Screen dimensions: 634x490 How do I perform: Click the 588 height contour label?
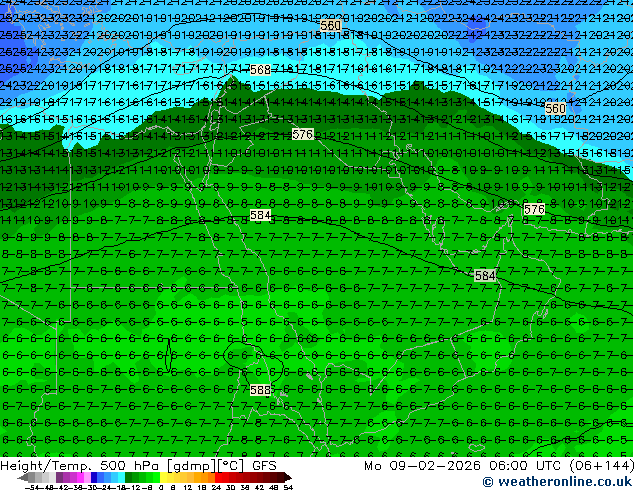coord(260,390)
